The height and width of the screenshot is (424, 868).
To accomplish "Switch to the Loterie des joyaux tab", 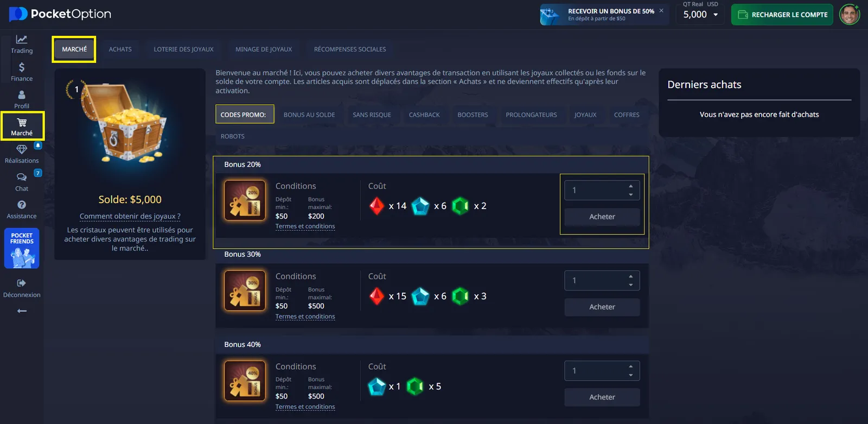I will pos(183,49).
